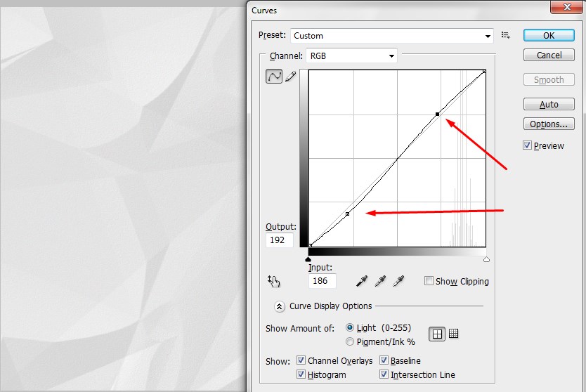The image size is (586, 392).
Task: Disable Channel Overlays checkbox
Action: pyautogui.click(x=301, y=360)
